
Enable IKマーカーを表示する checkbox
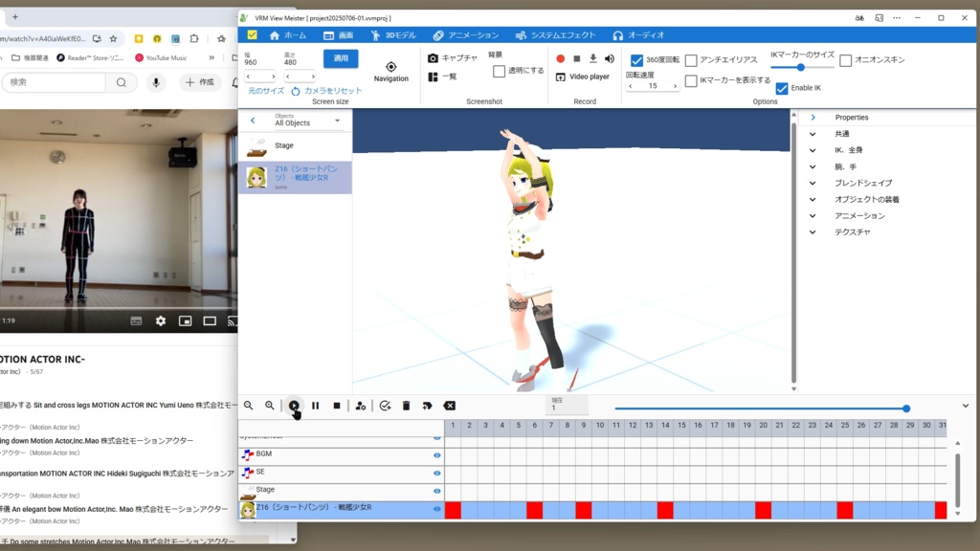click(x=691, y=80)
